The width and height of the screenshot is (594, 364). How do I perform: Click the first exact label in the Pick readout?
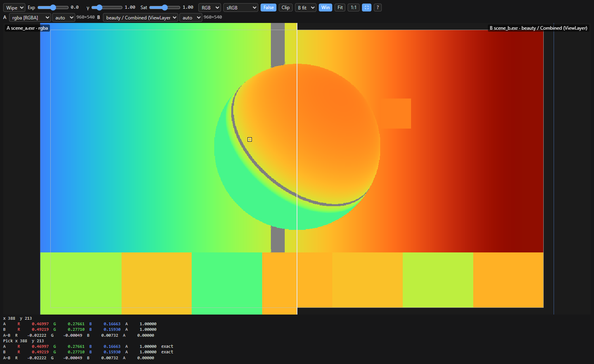click(167, 346)
